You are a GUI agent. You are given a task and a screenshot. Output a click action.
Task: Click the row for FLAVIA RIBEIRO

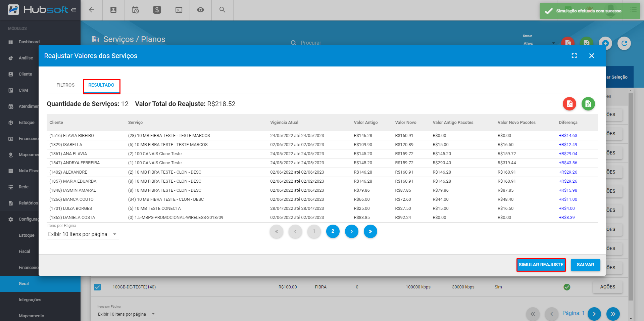point(322,136)
